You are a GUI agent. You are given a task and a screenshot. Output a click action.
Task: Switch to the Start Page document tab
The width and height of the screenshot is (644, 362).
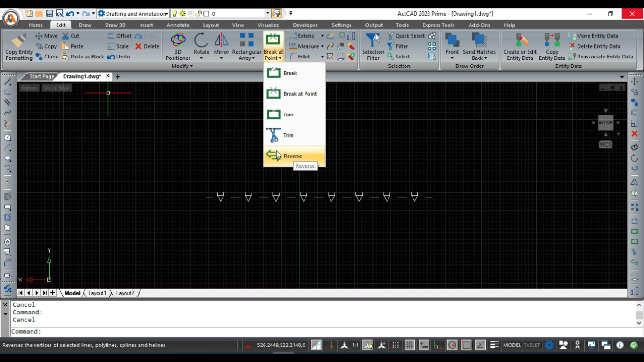[41, 76]
